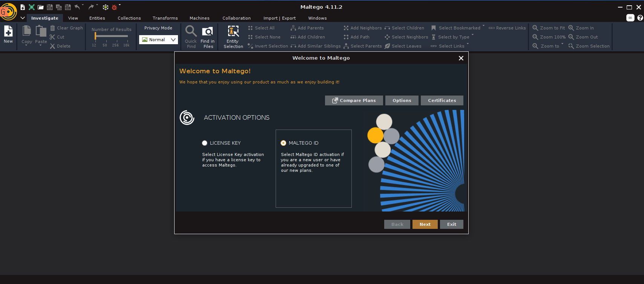644x284 pixels.
Task: Redo the last undone action
Action: pos(91,7)
